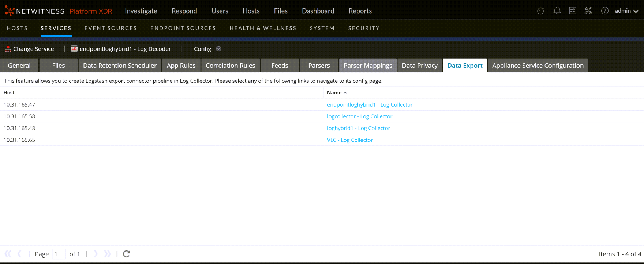Screen dimensions: 644x264
Task: Go to the previous page
Action: click(20, 254)
